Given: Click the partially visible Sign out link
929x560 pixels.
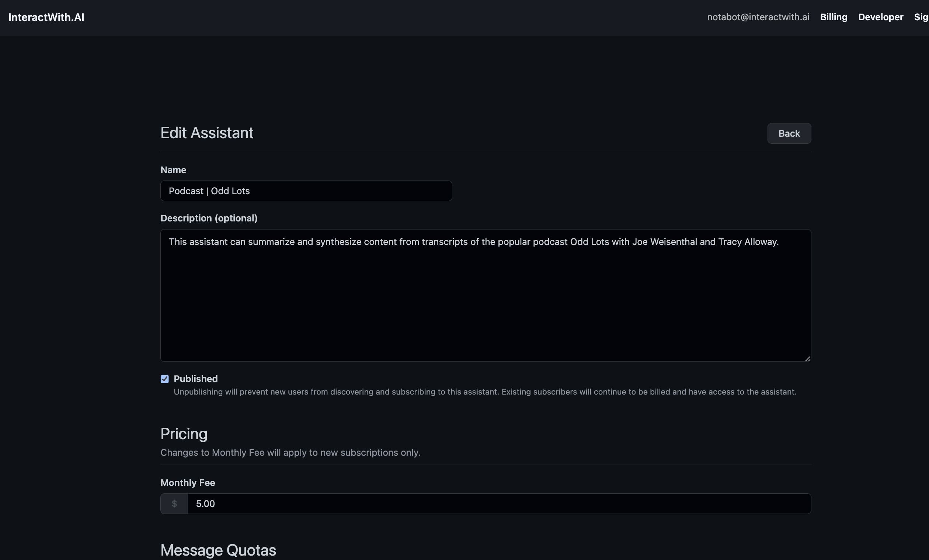Looking at the screenshot, I should pyautogui.click(x=921, y=17).
